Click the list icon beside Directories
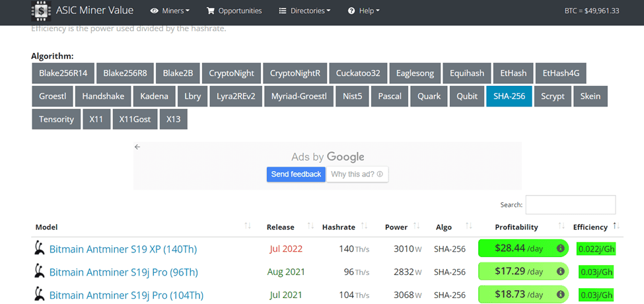This screenshot has width=644, height=304. [x=283, y=11]
